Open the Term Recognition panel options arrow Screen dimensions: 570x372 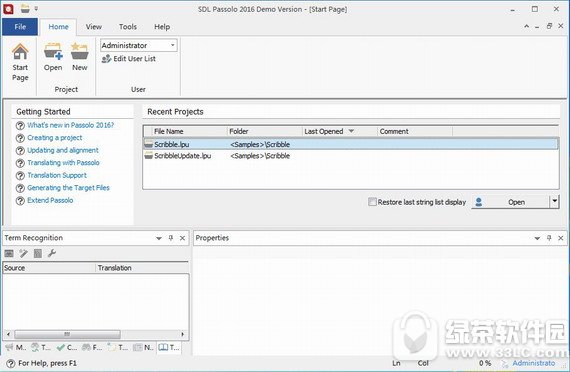pyautogui.click(x=159, y=239)
